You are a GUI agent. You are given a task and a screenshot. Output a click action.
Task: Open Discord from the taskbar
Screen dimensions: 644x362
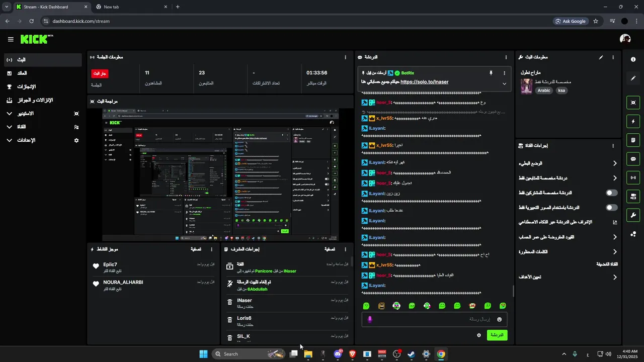tap(338, 354)
